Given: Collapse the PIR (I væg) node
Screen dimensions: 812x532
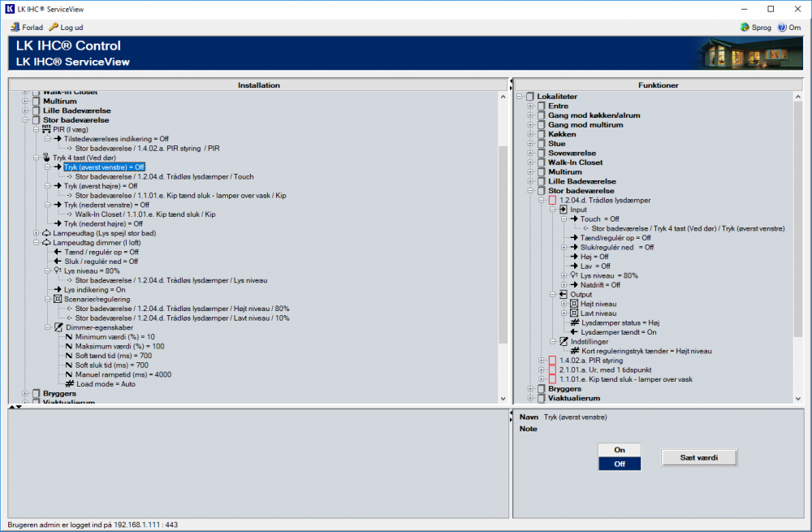Looking at the screenshot, I should (37, 129).
